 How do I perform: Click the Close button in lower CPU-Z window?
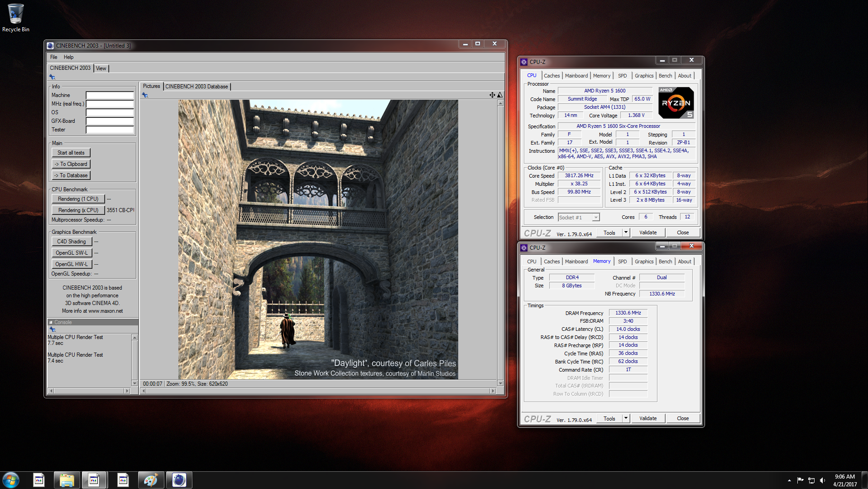(x=682, y=419)
